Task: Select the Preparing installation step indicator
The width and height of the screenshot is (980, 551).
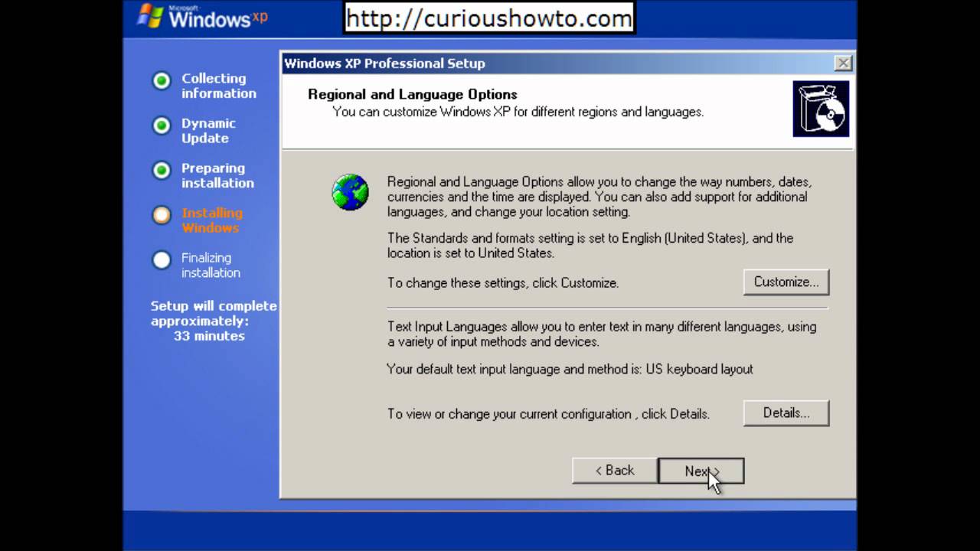Action: 162,170
